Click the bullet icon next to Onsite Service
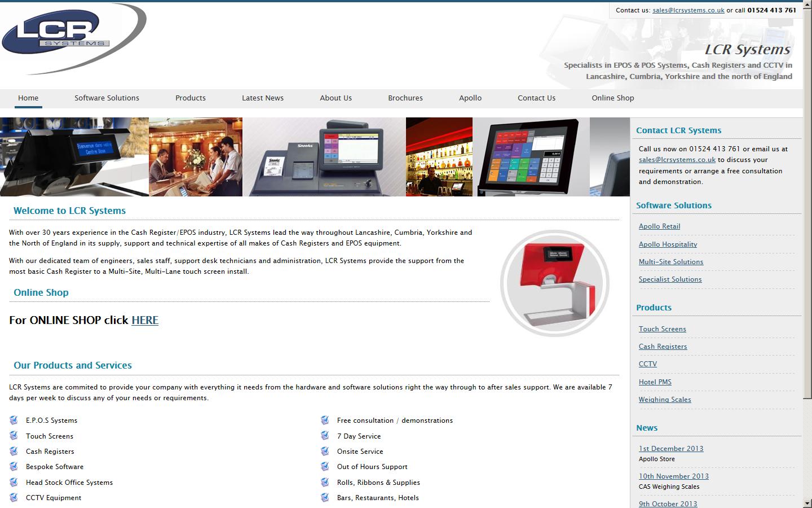Viewport: 812px width, 508px height. coord(325,451)
